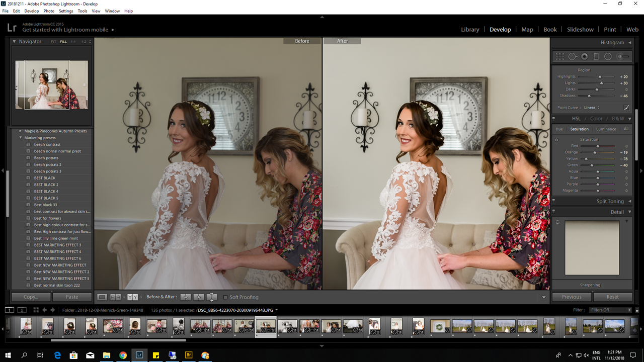Switch HSL to Hue tab
Viewport: 644px width, 362px height.
tap(559, 129)
